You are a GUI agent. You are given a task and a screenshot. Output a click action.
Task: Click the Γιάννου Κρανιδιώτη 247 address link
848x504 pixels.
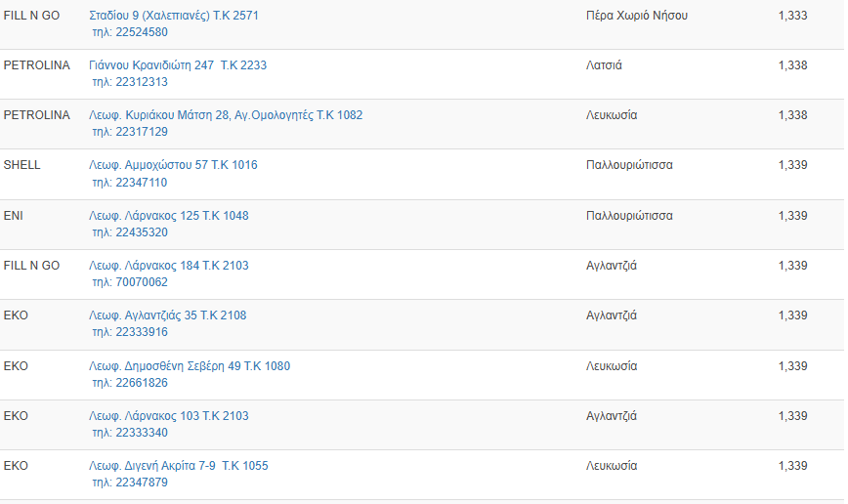[x=177, y=65]
